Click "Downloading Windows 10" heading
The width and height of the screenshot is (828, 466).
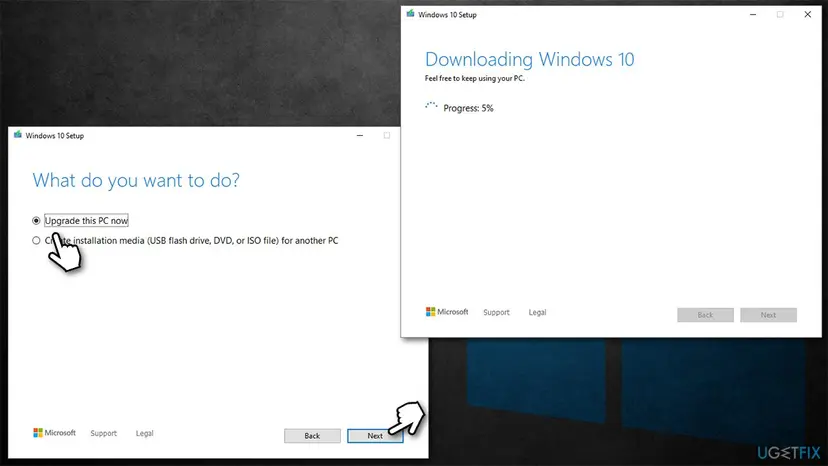click(530, 59)
